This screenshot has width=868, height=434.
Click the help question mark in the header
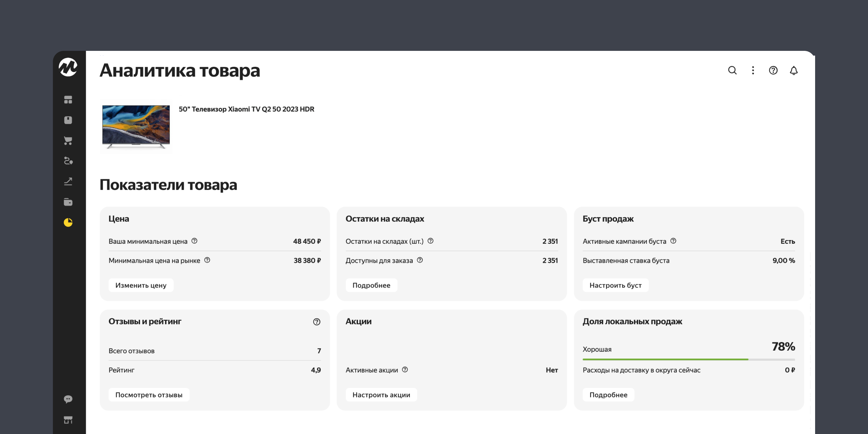coord(773,71)
